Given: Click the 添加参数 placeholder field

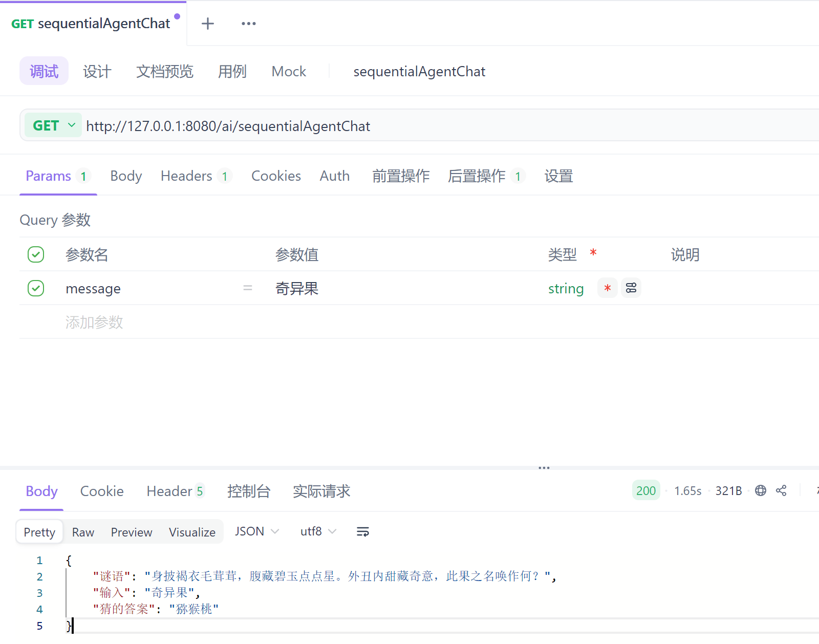Looking at the screenshot, I should (94, 322).
